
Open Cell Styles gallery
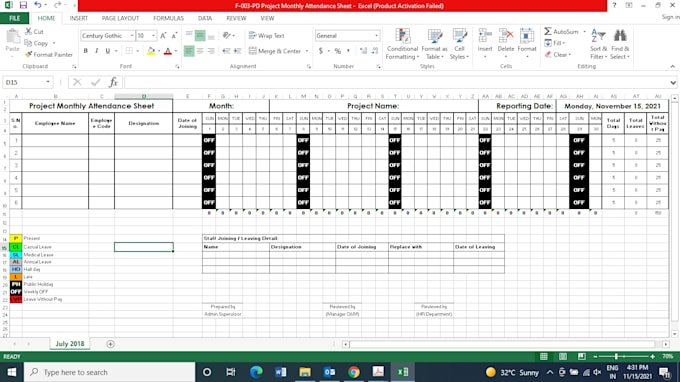tap(459, 44)
